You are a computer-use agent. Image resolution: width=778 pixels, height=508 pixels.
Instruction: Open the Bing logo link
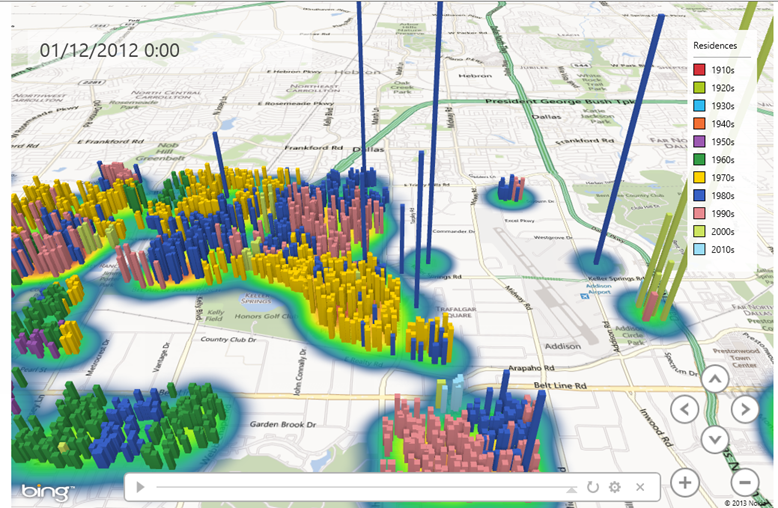tap(47, 491)
